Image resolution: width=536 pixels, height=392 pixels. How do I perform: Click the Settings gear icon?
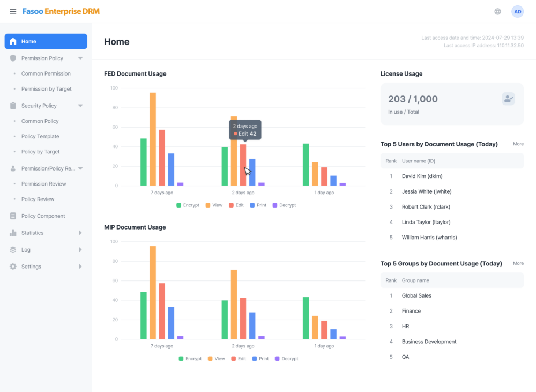point(13,267)
